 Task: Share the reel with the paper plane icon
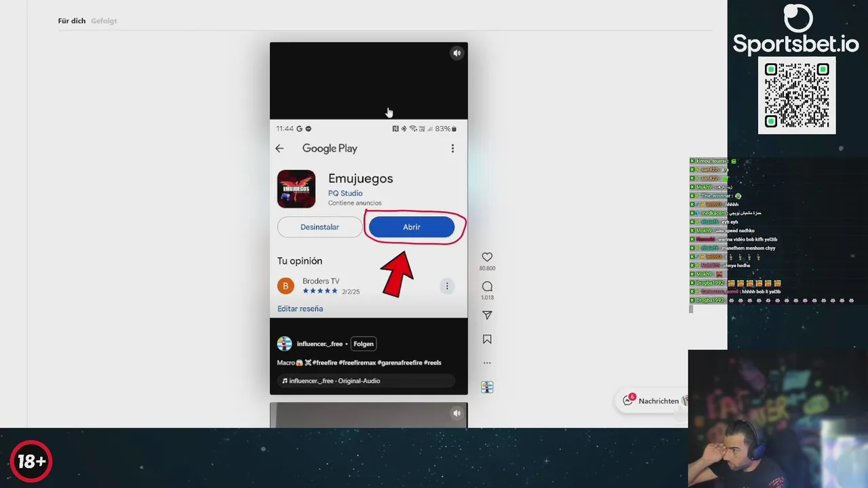487,315
